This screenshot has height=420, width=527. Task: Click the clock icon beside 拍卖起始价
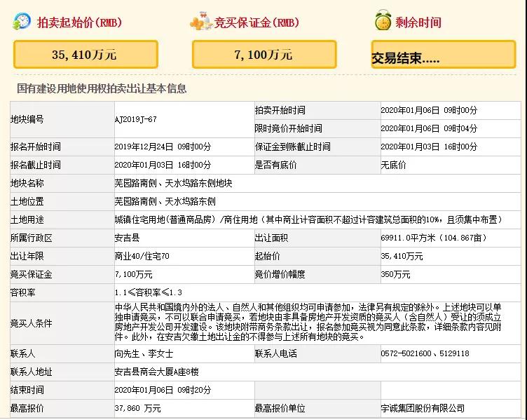pyautogui.click(x=22, y=22)
